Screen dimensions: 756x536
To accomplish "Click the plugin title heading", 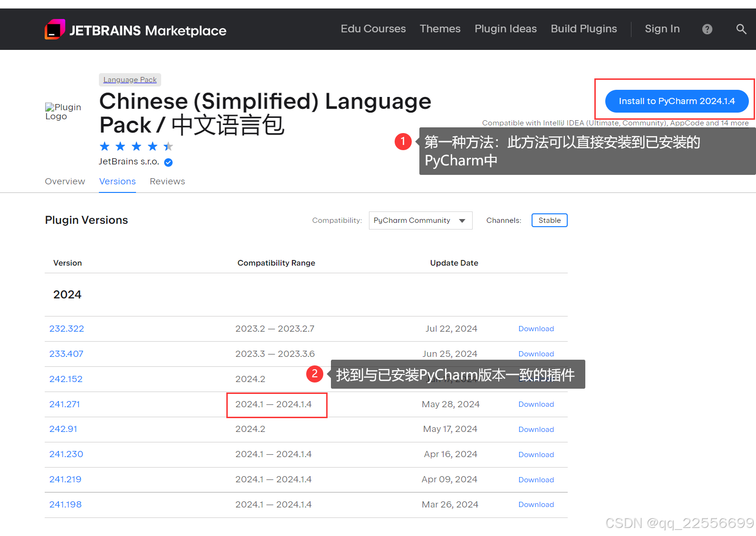I will [x=265, y=114].
